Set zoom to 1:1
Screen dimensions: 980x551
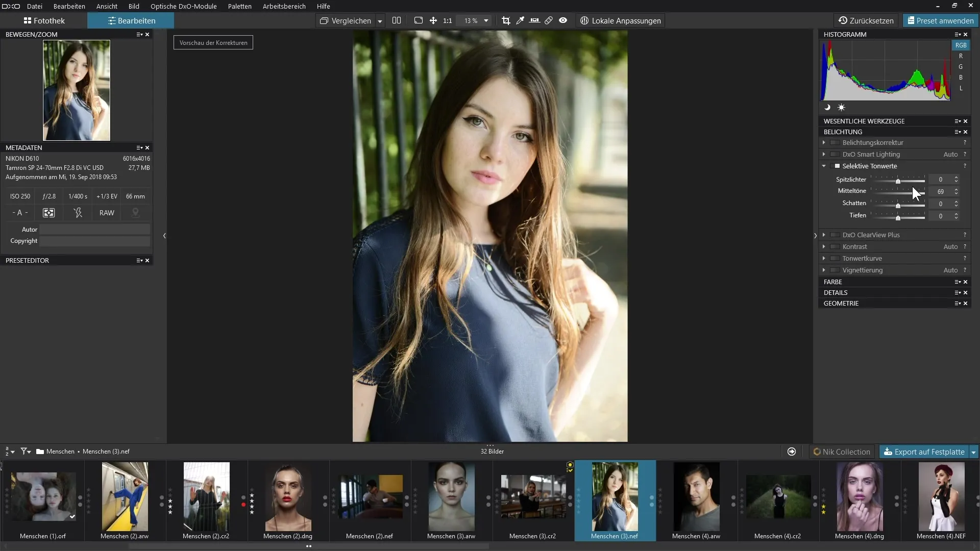(448, 21)
